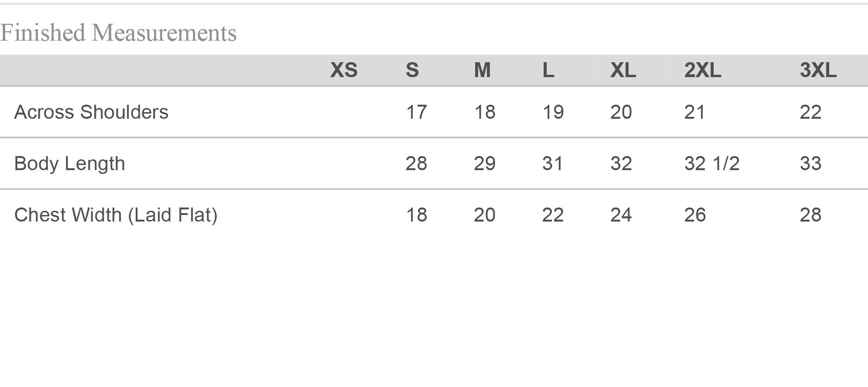Select the M size column header
The width and height of the screenshot is (868, 387).
click(482, 71)
